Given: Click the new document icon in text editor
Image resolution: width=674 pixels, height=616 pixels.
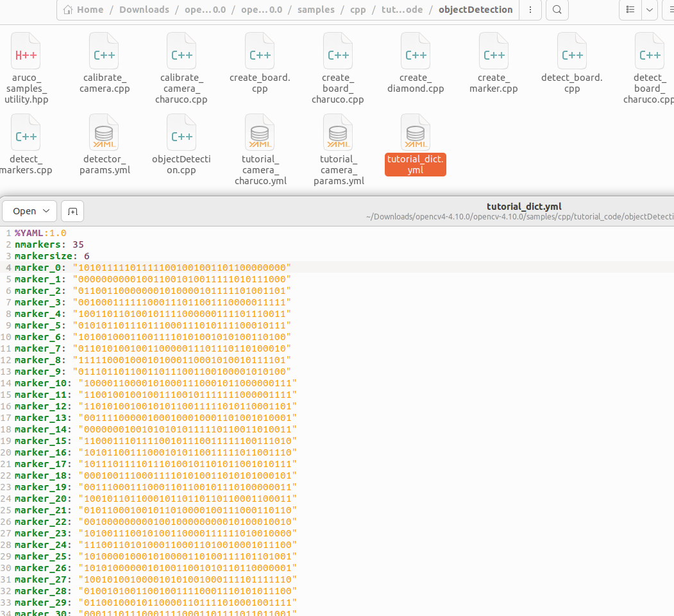Looking at the screenshot, I should click(x=72, y=211).
